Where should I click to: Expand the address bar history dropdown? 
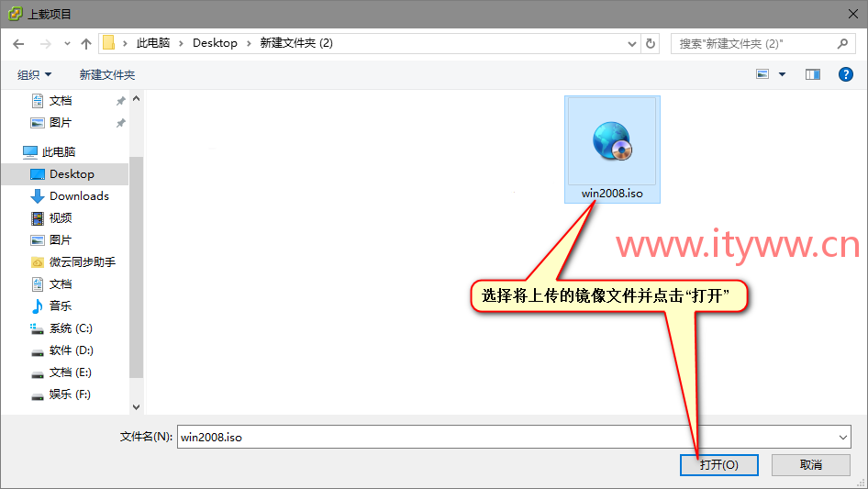tap(631, 44)
